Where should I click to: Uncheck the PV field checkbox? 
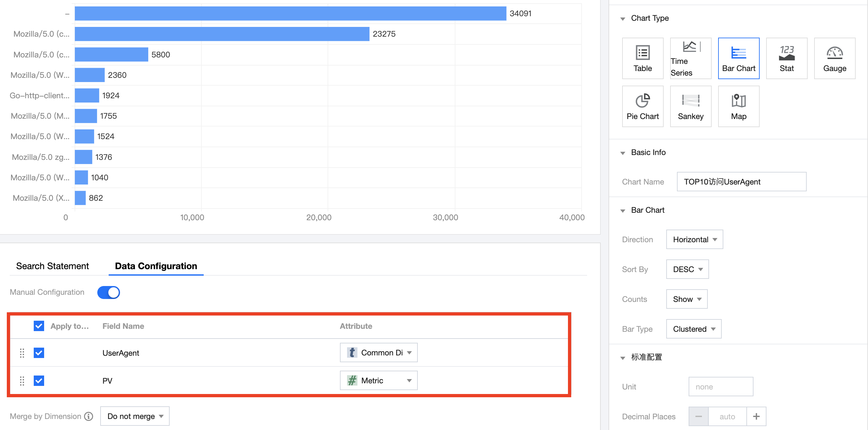(x=39, y=381)
